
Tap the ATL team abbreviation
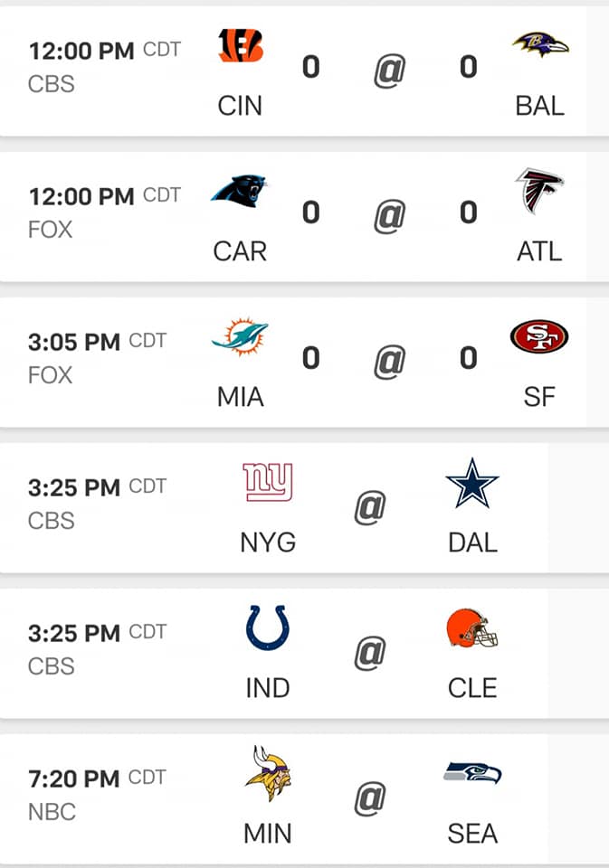coord(539,251)
